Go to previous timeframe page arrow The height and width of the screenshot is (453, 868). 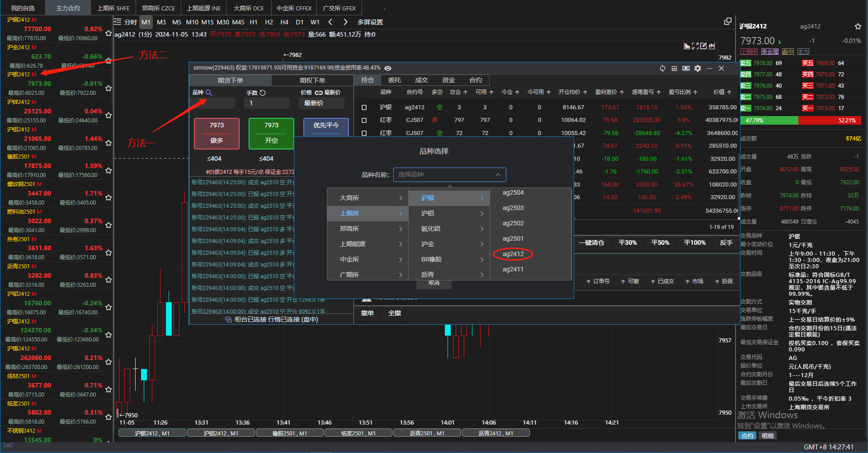(330, 22)
